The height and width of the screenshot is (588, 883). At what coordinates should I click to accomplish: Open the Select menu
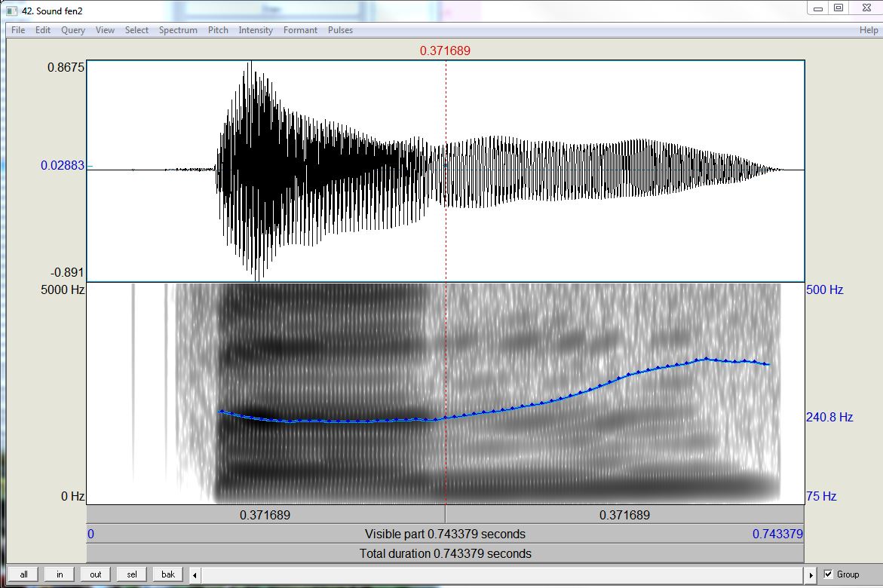136,30
